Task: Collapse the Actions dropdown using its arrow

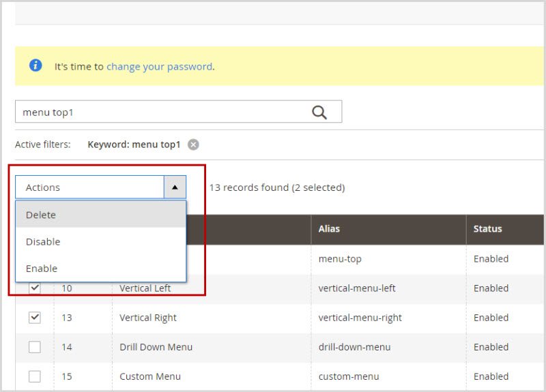Action: [x=175, y=187]
